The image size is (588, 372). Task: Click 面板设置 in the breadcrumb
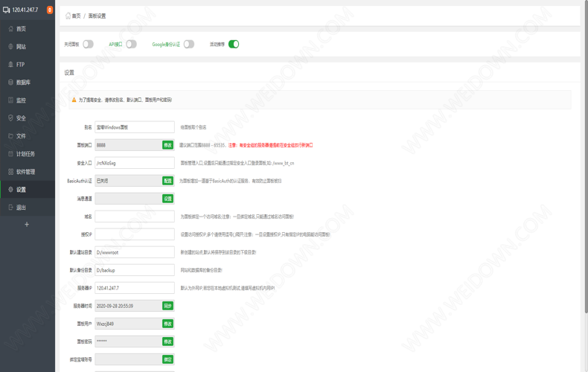coord(97,16)
